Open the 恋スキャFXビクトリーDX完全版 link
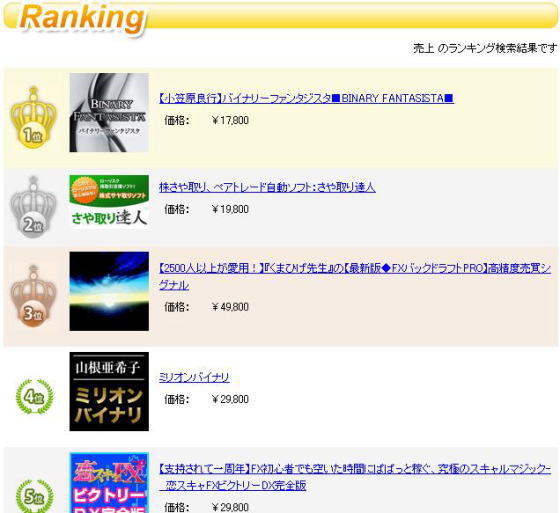This screenshot has height=513, width=560. pyautogui.click(x=355, y=477)
